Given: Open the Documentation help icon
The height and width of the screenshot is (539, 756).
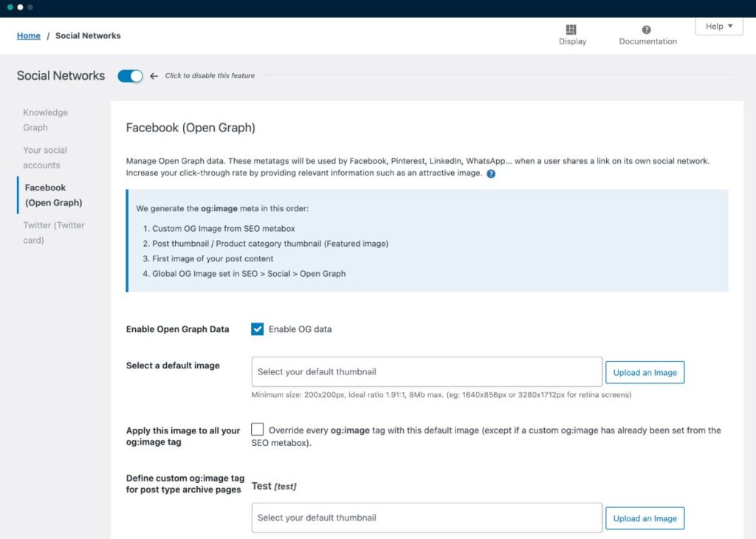Looking at the screenshot, I should point(647,30).
